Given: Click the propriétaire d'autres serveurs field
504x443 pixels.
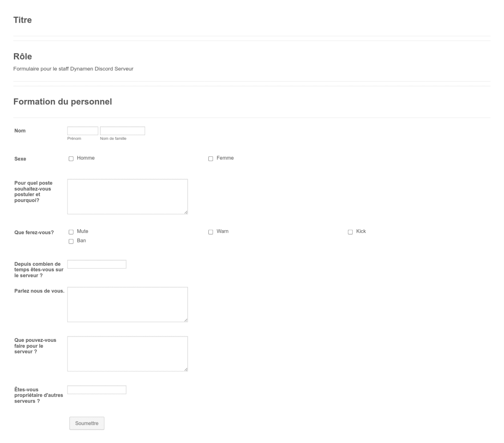Looking at the screenshot, I should tap(97, 390).
